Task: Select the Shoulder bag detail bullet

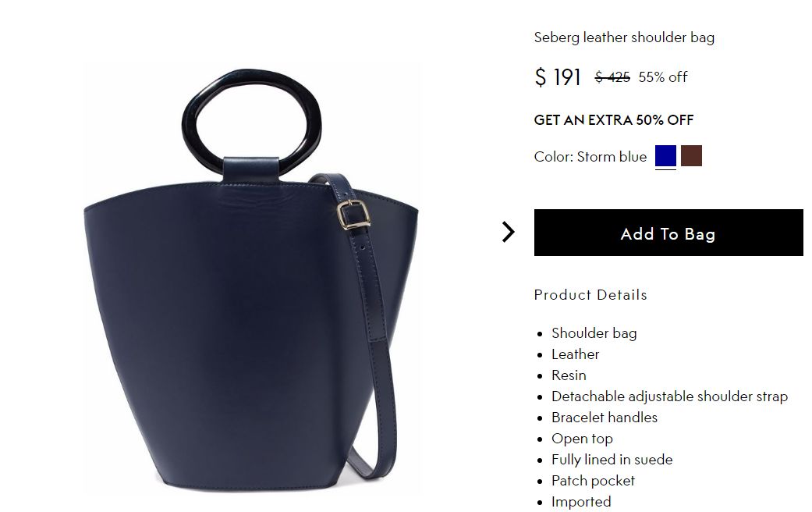Action: pos(594,333)
